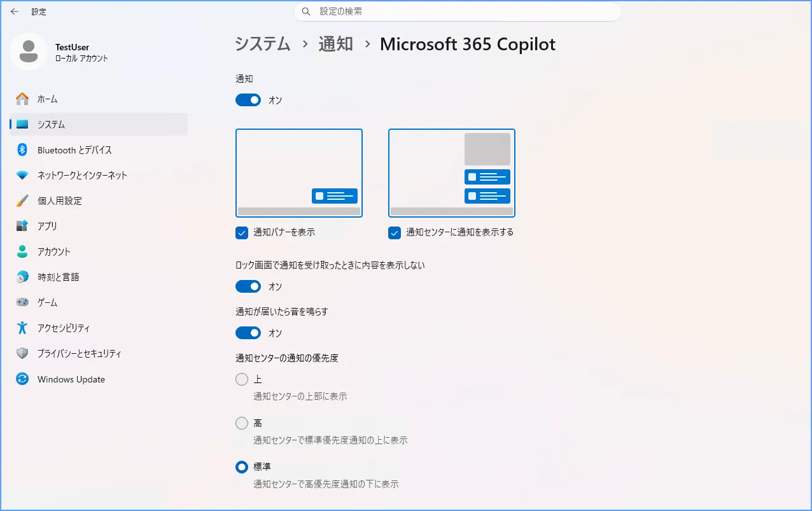Uncheck 通知センターに通知を表示する checkbox
Screen dimensions: 812x511
click(395, 232)
